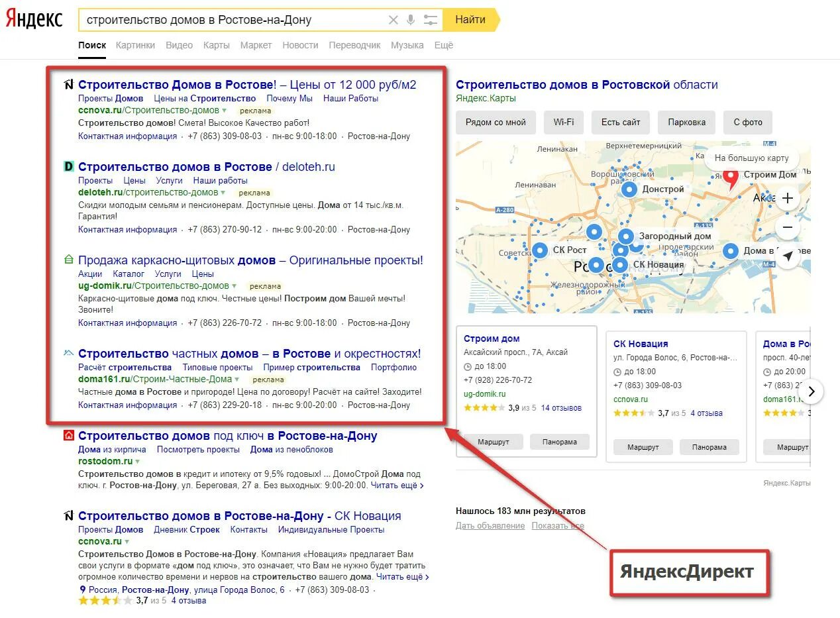Click Контактная информация under deloteh.ru ad
This screenshot has height=618, width=840.
[x=128, y=230]
